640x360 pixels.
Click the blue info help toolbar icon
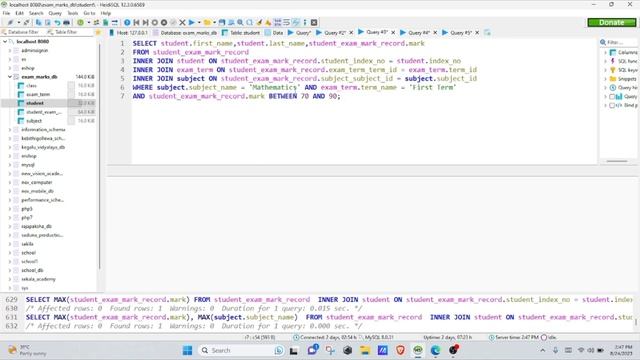pos(127,22)
